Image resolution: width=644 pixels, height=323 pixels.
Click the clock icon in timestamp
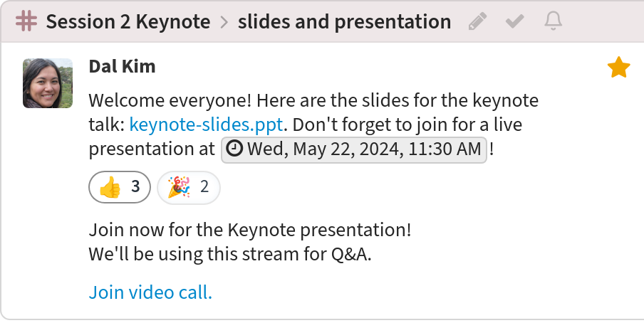pyautogui.click(x=234, y=149)
